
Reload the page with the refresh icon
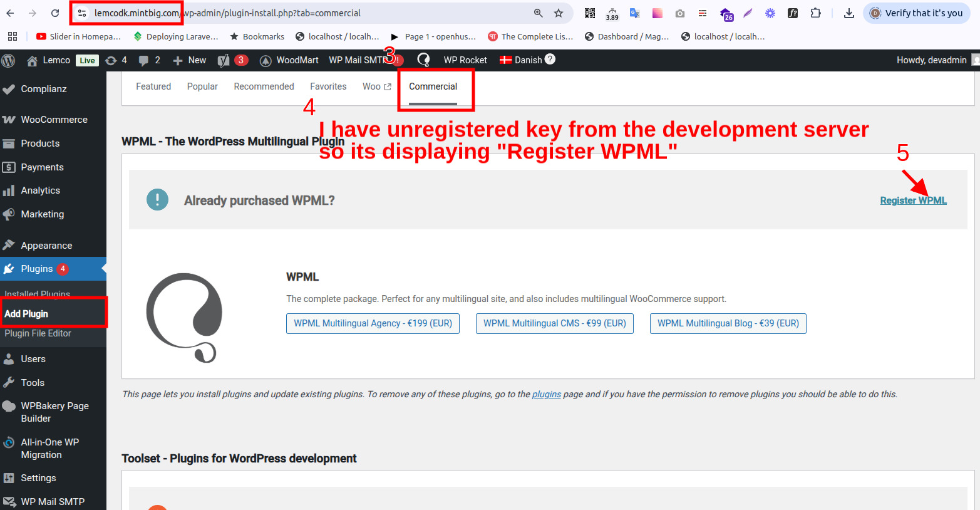click(x=55, y=13)
